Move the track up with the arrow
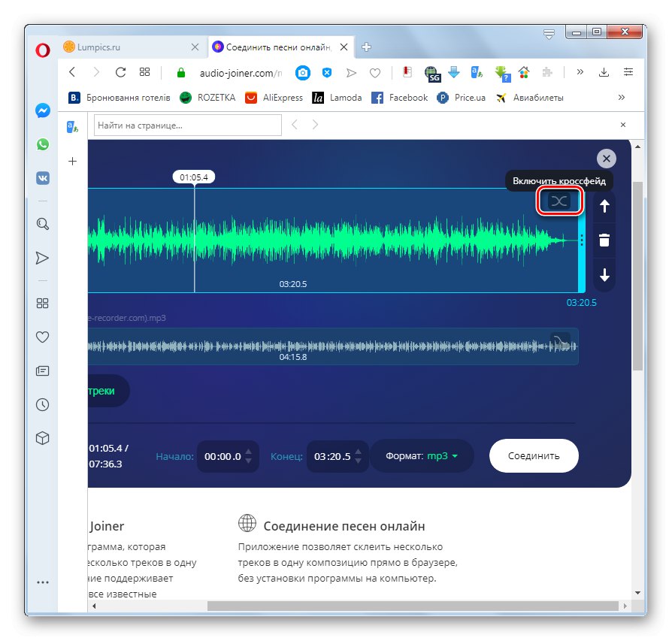Image resolution: width=672 pixels, height=641 pixels. 604,206
